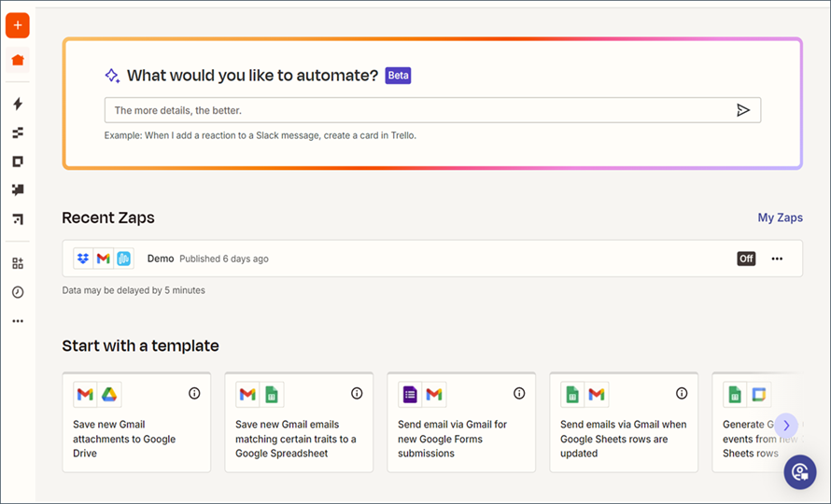This screenshot has height=504, width=831.
Task: Click the send arrow in automate box
Action: (742, 110)
